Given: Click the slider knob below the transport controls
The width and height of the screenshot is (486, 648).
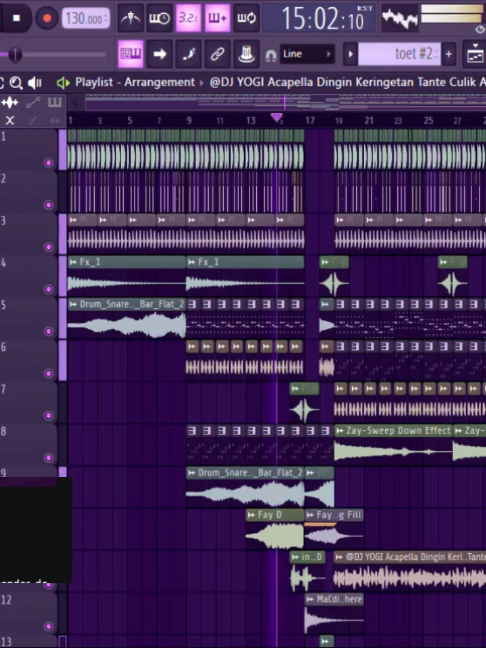Looking at the screenshot, I should [15, 54].
